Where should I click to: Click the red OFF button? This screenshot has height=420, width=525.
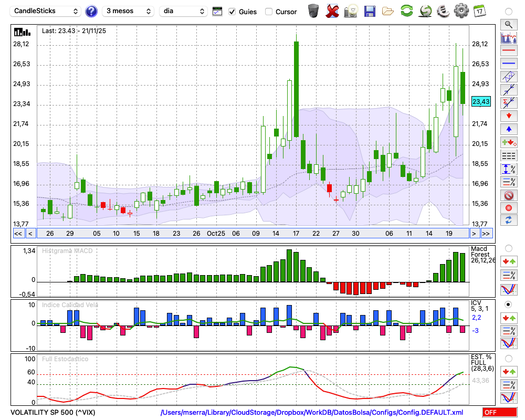(499, 413)
